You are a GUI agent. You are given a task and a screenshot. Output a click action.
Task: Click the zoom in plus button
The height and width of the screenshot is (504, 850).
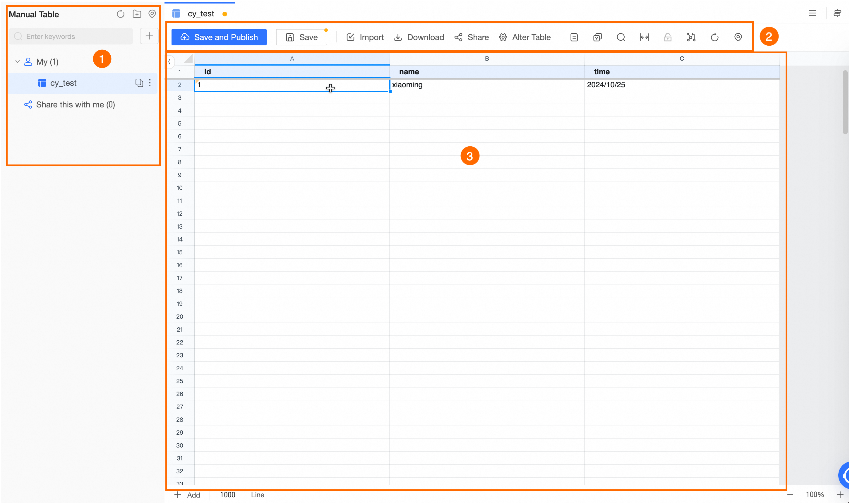pos(840,495)
